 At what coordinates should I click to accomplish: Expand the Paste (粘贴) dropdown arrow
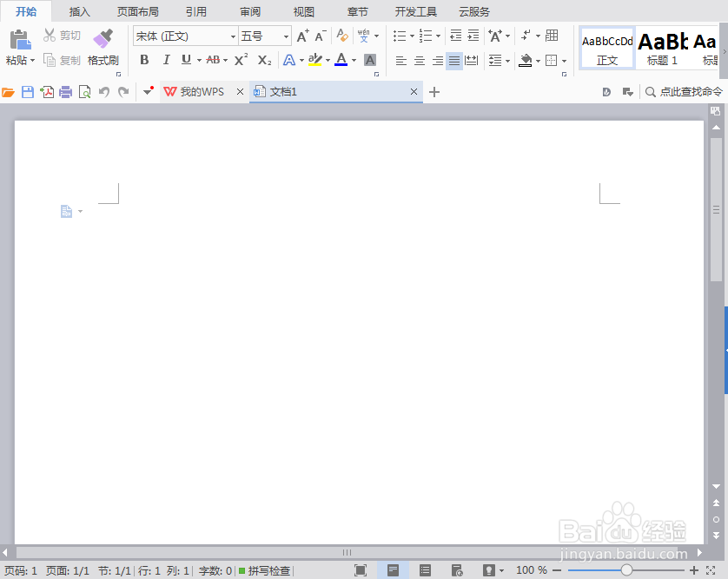click(32, 60)
